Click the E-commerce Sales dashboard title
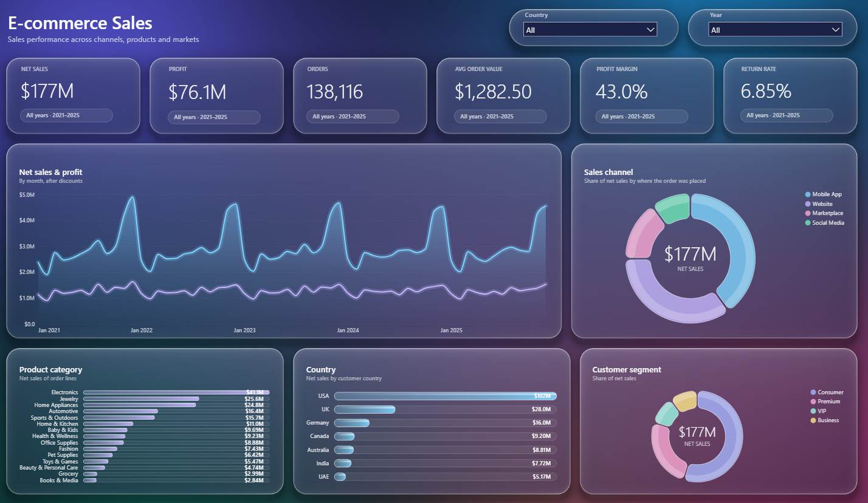This screenshot has height=503, width=868. pyautogui.click(x=80, y=24)
